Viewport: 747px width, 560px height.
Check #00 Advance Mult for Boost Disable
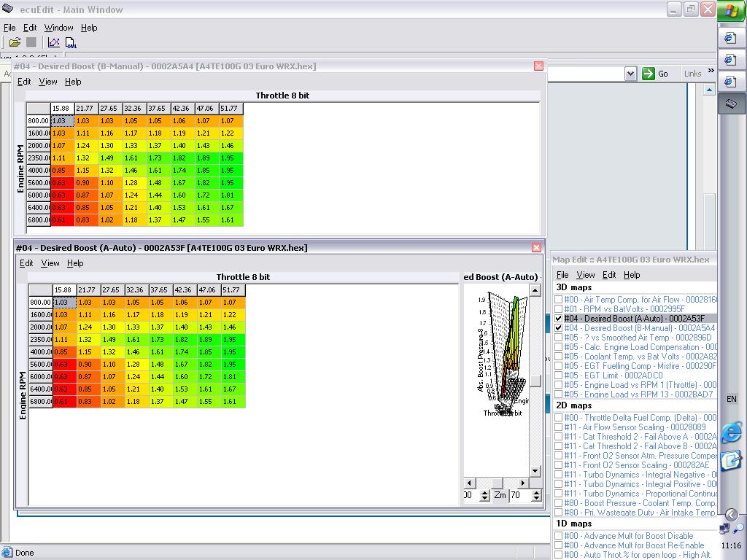558,536
